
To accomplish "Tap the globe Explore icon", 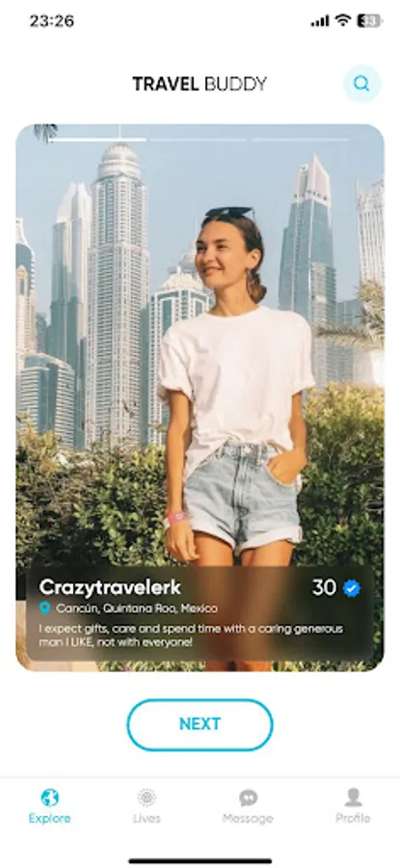I will pos(50,798).
